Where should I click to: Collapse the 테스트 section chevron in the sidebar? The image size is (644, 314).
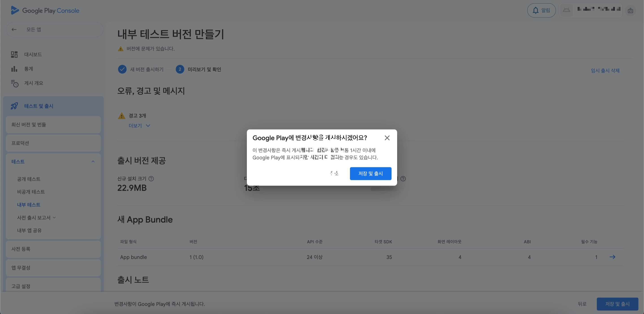click(93, 161)
